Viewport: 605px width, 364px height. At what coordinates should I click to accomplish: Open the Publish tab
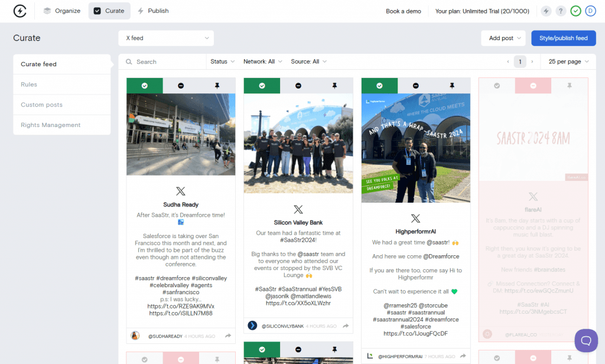tap(153, 11)
